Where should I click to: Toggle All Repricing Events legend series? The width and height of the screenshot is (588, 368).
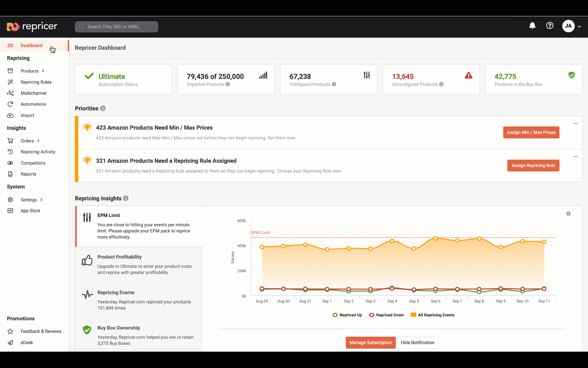click(432, 315)
